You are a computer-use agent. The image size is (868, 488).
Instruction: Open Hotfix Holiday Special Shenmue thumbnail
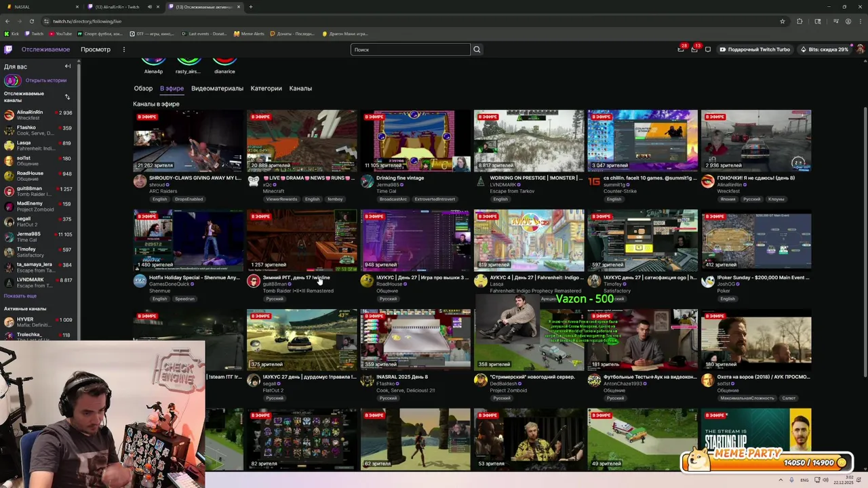[188, 240]
